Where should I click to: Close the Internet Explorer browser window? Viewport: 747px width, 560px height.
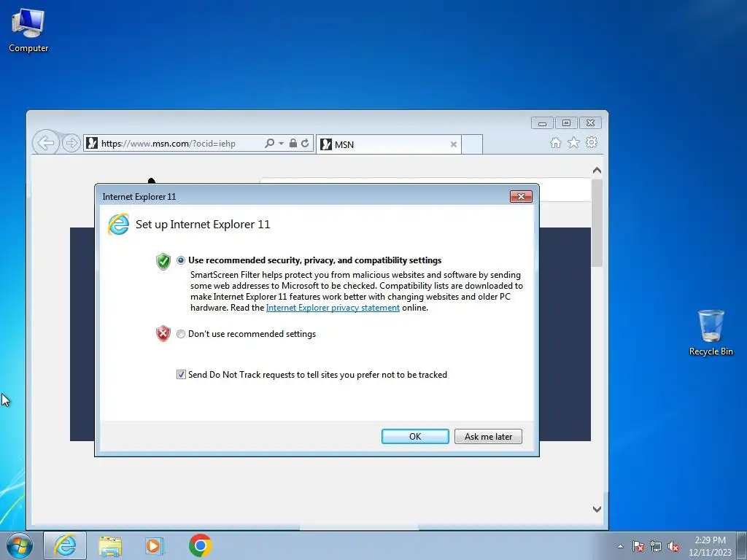click(x=590, y=123)
